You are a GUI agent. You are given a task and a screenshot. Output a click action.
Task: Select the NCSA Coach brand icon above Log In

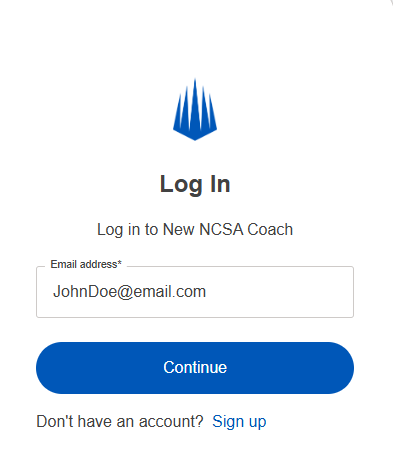tap(195, 109)
